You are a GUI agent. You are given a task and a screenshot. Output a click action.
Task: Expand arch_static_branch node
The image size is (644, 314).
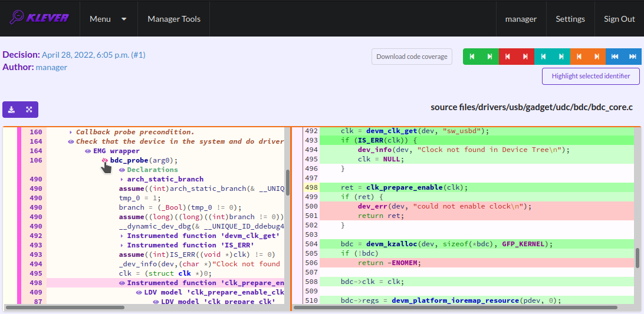(122, 179)
